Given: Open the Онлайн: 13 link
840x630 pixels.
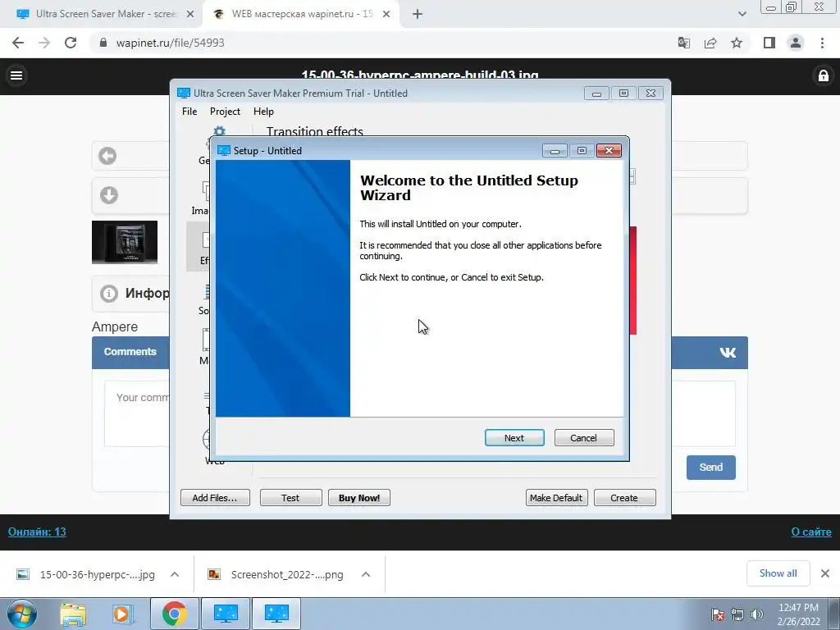Looking at the screenshot, I should click(x=37, y=532).
